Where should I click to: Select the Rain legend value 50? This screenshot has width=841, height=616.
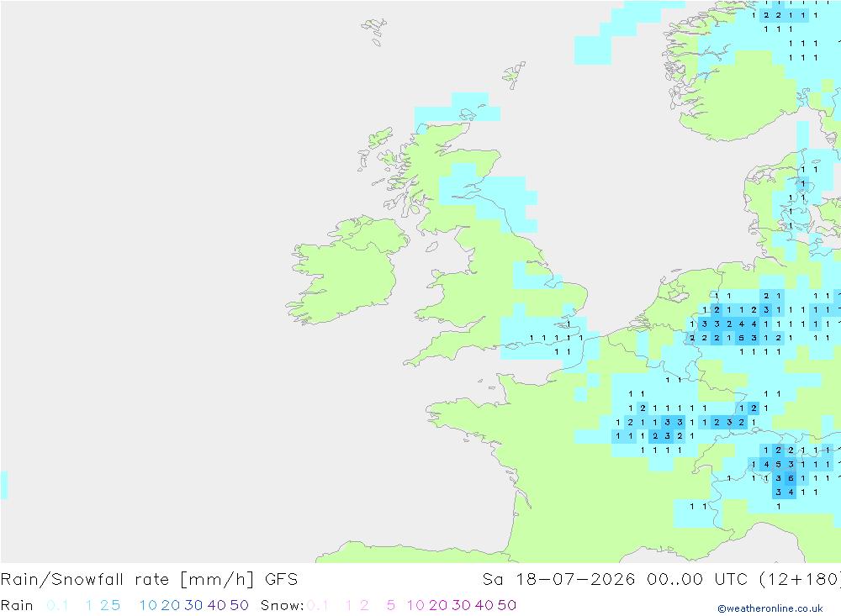click(x=239, y=605)
